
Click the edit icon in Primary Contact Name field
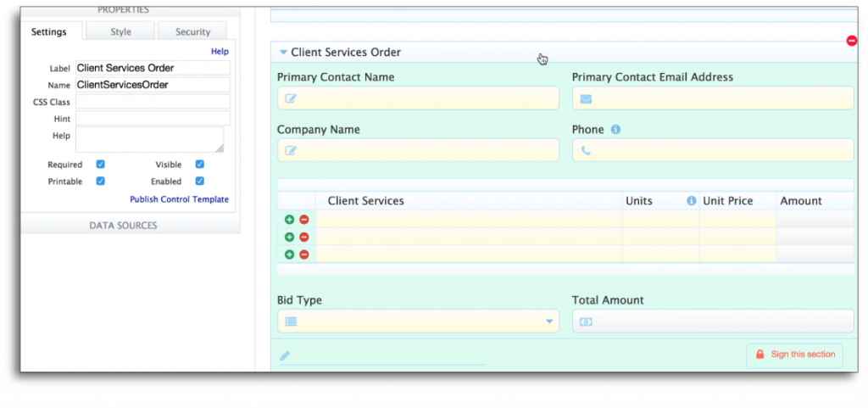(x=291, y=99)
